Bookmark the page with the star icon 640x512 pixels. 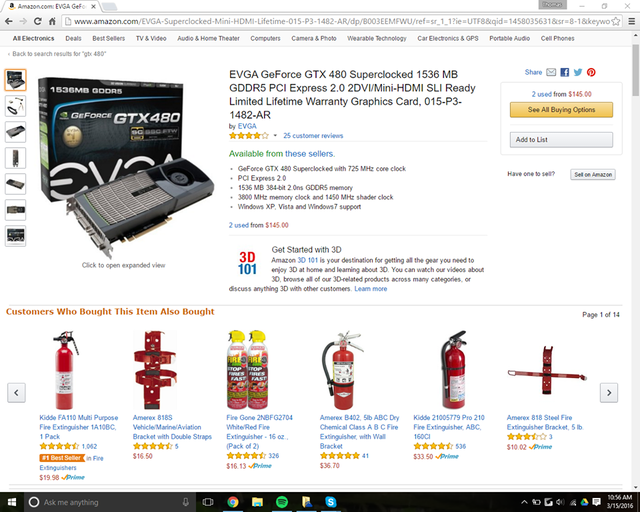[616, 21]
